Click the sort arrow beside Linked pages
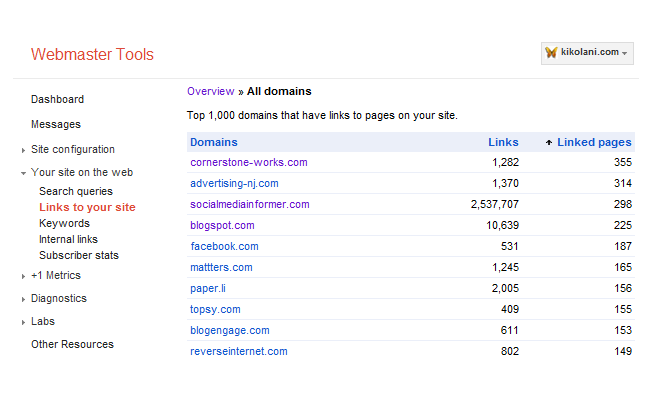652x400 pixels. point(549,143)
